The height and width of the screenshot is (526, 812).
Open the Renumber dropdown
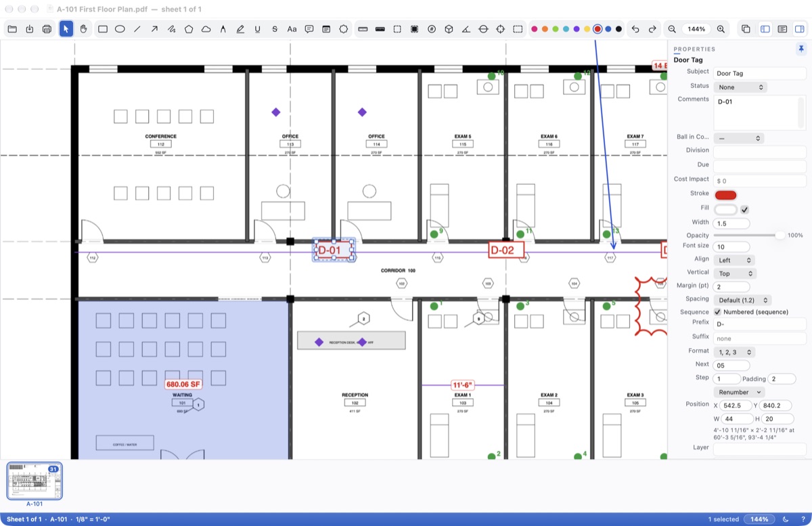click(739, 392)
